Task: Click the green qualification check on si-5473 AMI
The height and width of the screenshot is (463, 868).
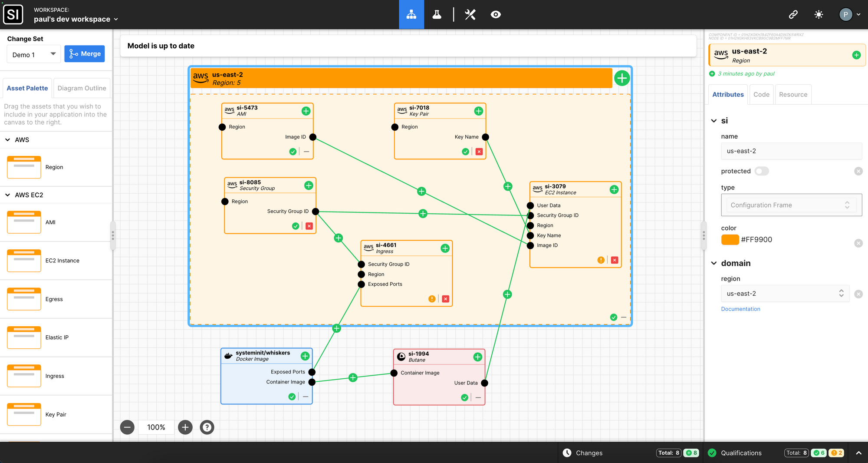Action: click(293, 152)
